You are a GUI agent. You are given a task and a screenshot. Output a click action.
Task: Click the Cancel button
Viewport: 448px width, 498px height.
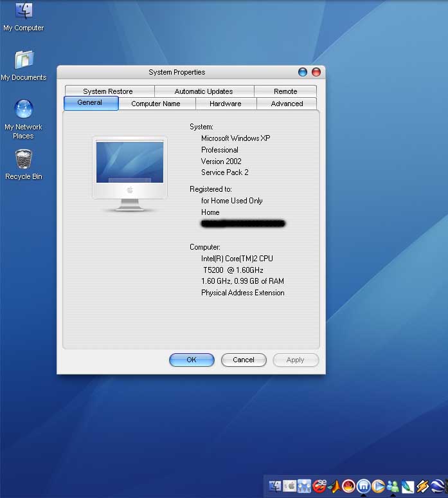click(x=244, y=360)
